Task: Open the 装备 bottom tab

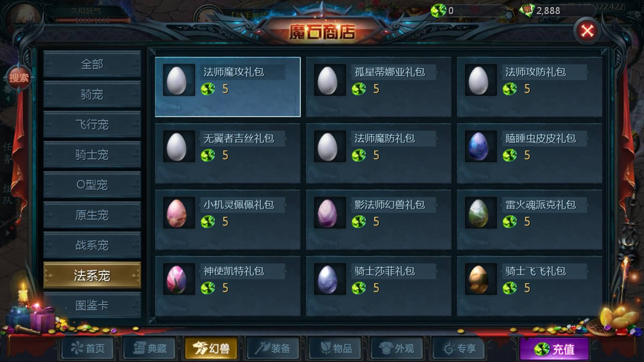Action: point(273,348)
